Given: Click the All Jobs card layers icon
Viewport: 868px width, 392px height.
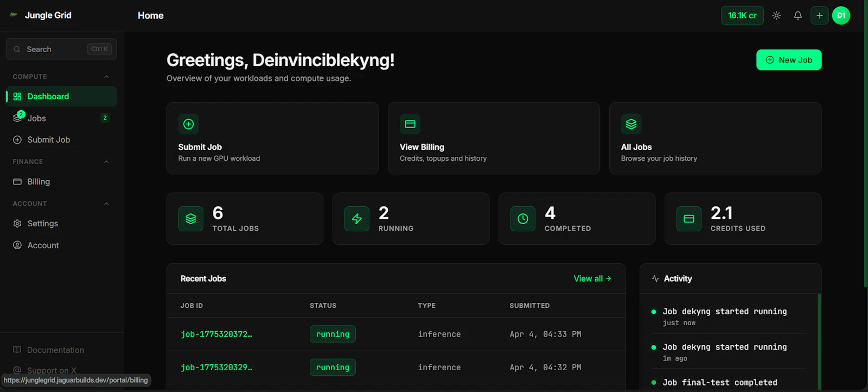Looking at the screenshot, I should 631,124.
